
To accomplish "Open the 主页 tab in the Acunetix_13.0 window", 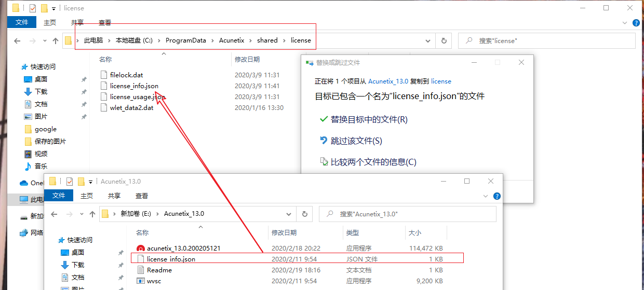I will (x=87, y=196).
